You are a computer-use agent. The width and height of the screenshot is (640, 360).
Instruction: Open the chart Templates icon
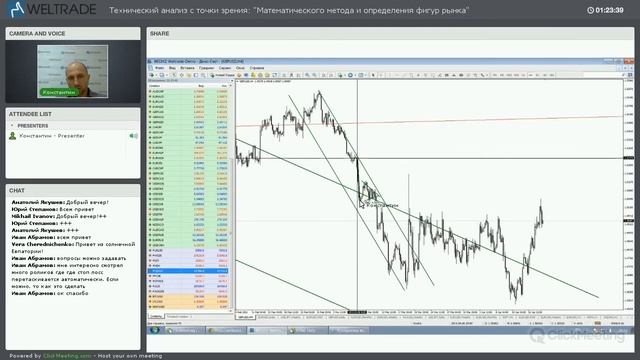tap(361, 75)
